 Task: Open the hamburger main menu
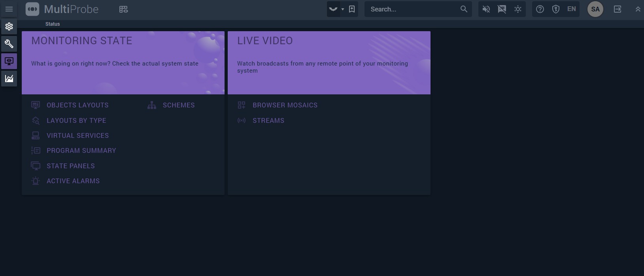pyautogui.click(x=9, y=9)
